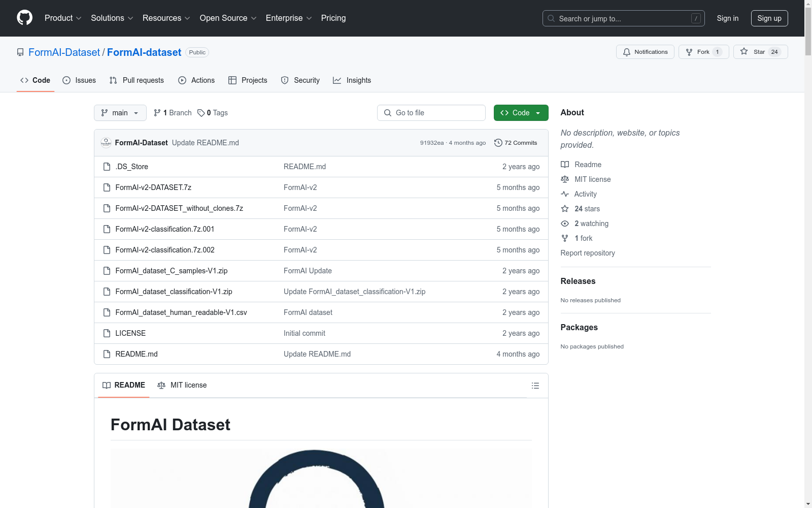Switch to the Issues tab
The height and width of the screenshot is (508, 812).
click(79, 80)
